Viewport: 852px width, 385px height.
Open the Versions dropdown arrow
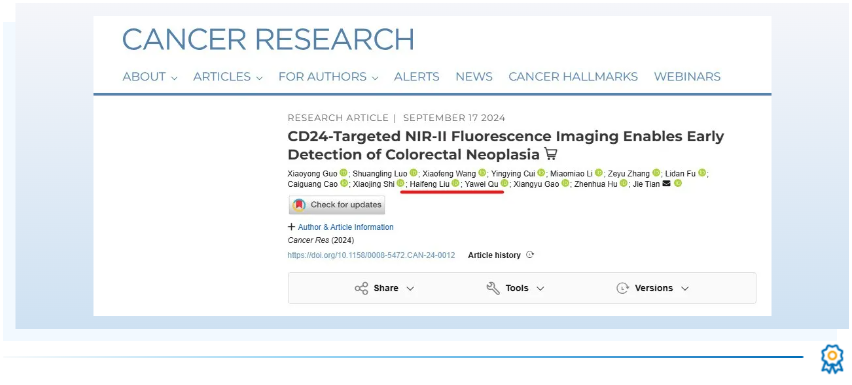click(x=685, y=288)
